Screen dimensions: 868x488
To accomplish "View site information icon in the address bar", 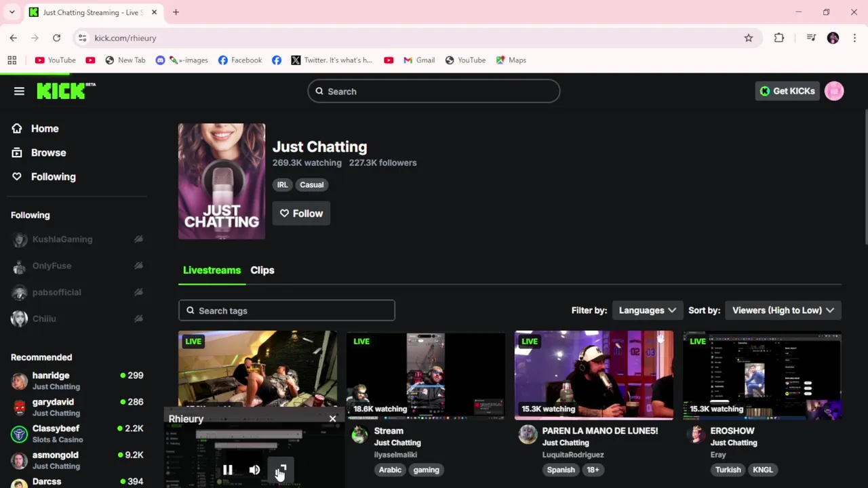I will click(x=82, y=38).
